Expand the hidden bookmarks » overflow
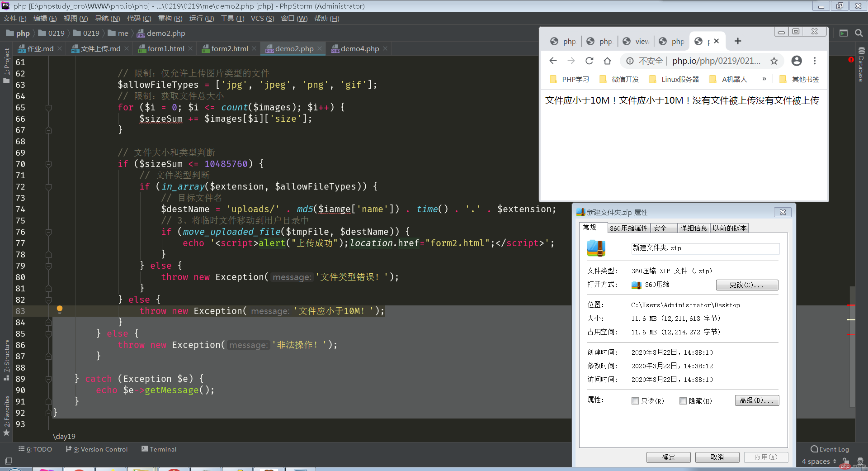 click(764, 79)
